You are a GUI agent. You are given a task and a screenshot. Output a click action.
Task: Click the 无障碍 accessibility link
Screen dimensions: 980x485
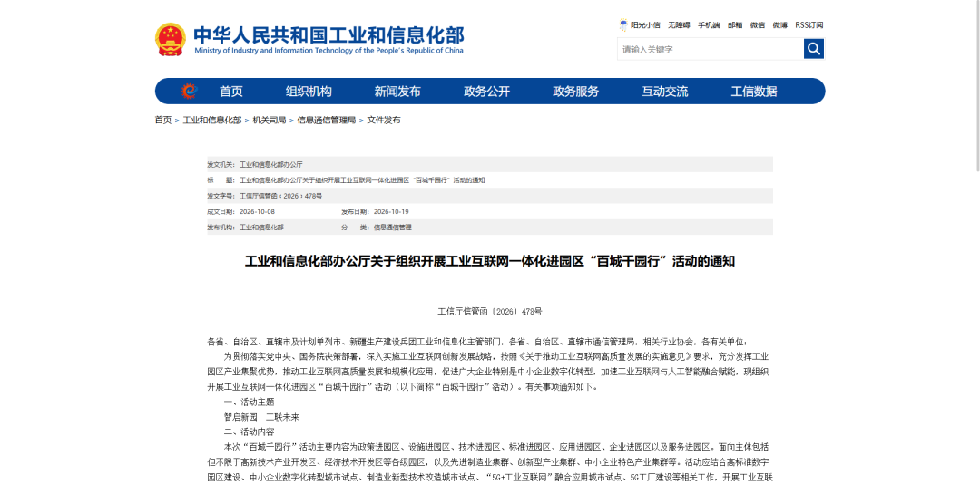tap(679, 25)
